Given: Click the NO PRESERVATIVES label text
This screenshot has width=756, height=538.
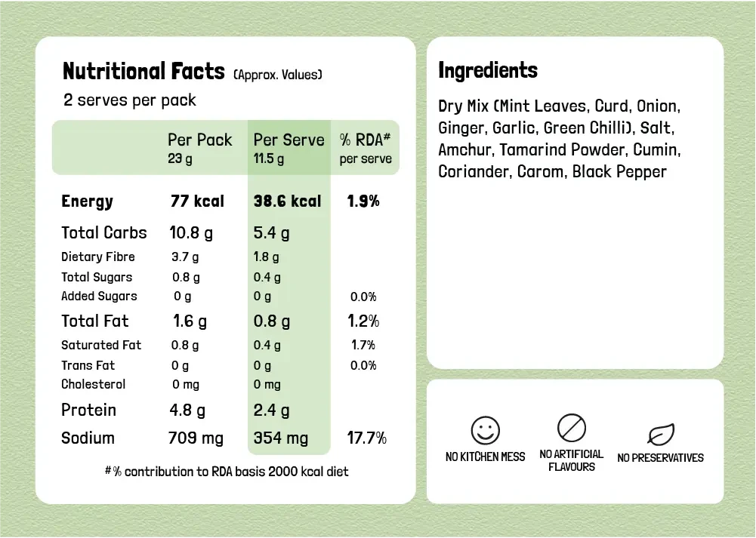Looking at the screenshot, I should click(x=660, y=458).
